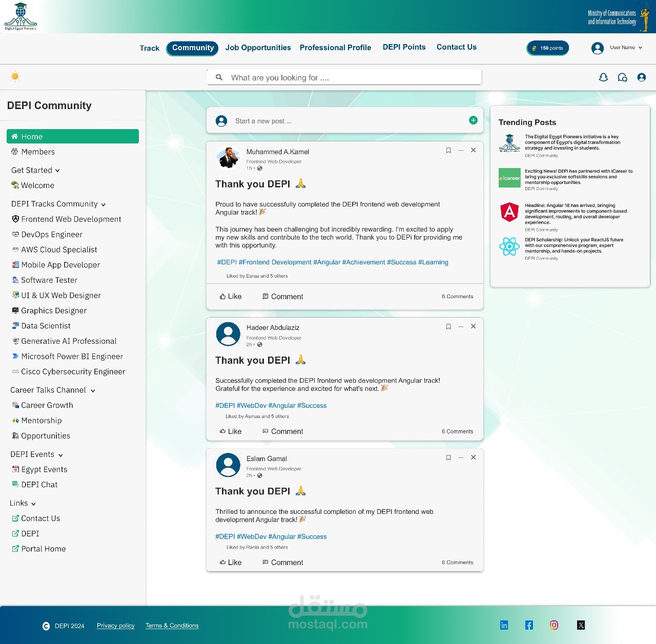This screenshot has width=656, height=644.
Task: Collapse the Get Started section
Action: point(57,171)
